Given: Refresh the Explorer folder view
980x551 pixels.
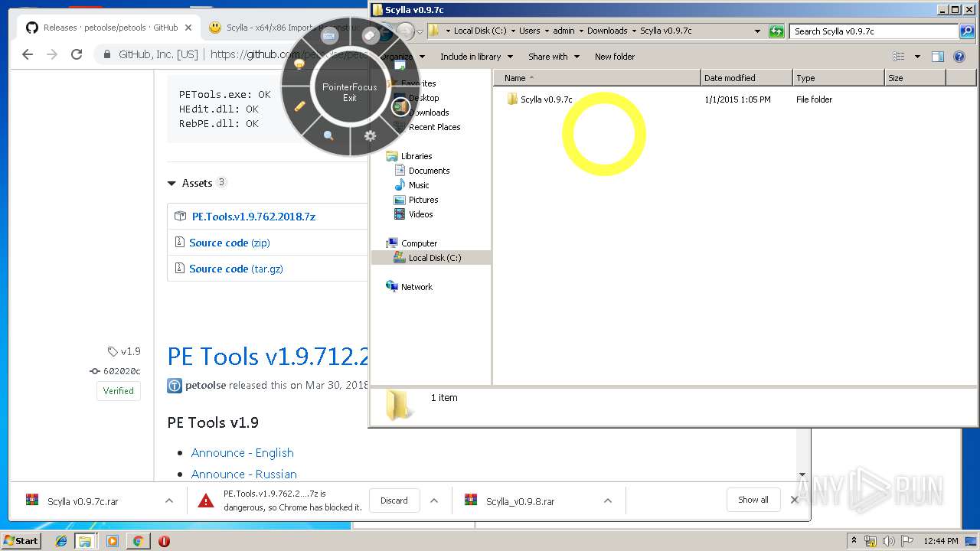Looking at the screenshot, I should point(777,31).
